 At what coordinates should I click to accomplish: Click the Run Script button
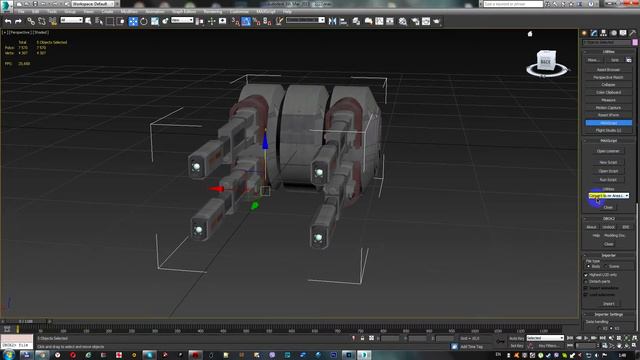608,180
